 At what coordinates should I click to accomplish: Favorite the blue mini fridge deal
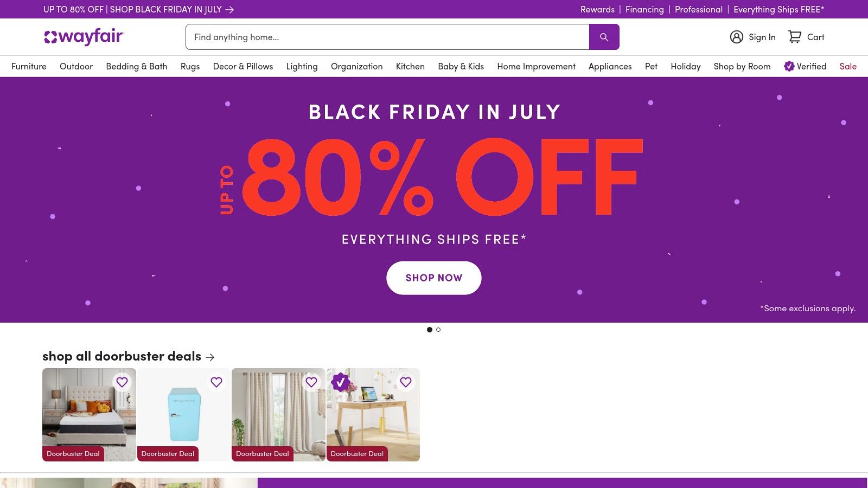coord(216,382)
